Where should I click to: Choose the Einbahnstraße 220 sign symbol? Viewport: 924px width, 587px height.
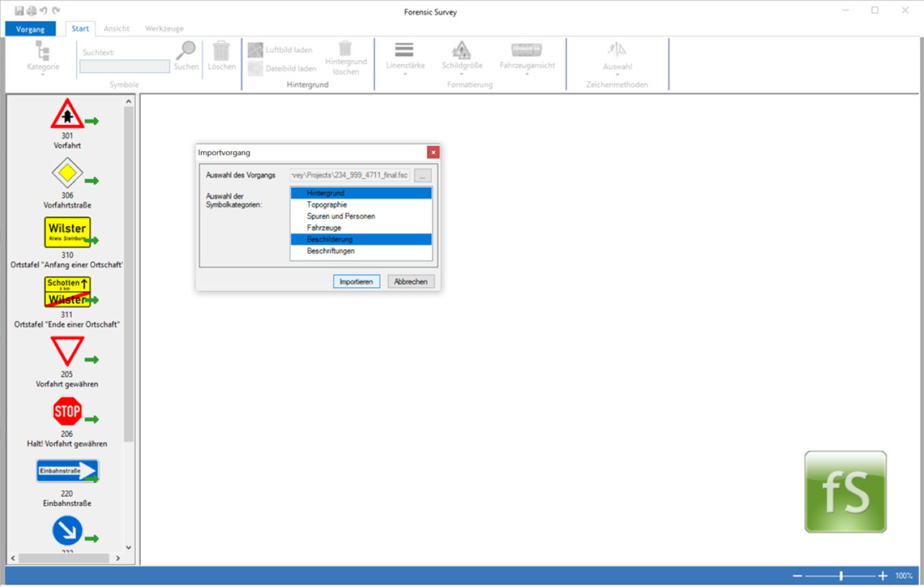point(67,471)
